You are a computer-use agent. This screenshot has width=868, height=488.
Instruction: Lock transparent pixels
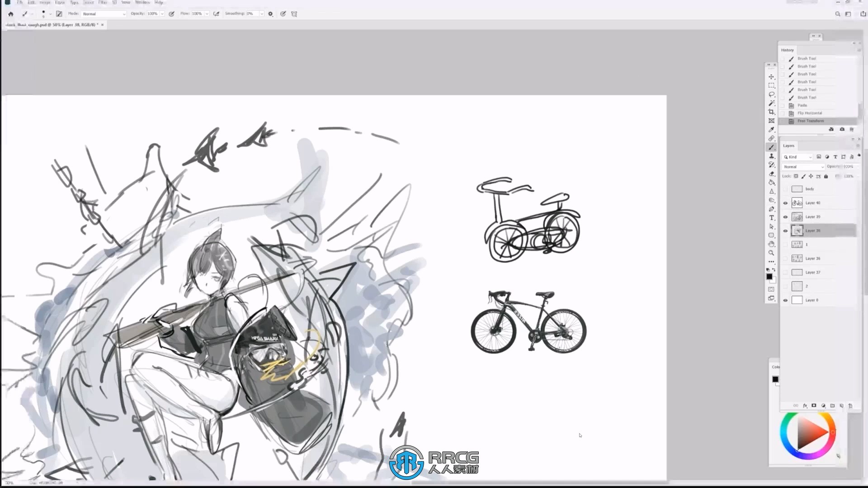(796, 176)
